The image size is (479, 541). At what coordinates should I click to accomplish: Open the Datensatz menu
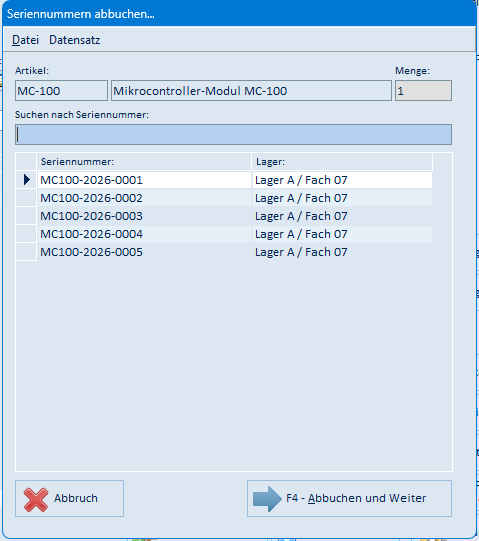click(x=75, y=40)
